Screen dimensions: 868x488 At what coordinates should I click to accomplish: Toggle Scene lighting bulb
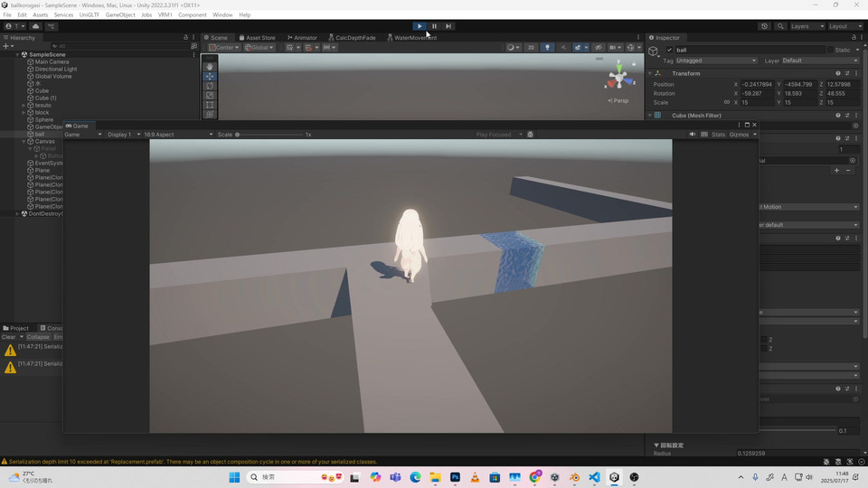(x=548, y=48)
